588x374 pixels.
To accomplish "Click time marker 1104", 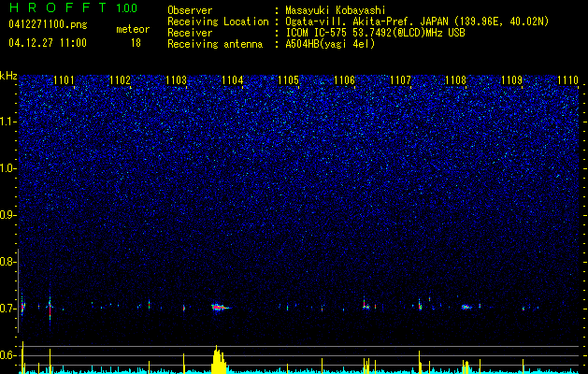I will pos(233,80).
